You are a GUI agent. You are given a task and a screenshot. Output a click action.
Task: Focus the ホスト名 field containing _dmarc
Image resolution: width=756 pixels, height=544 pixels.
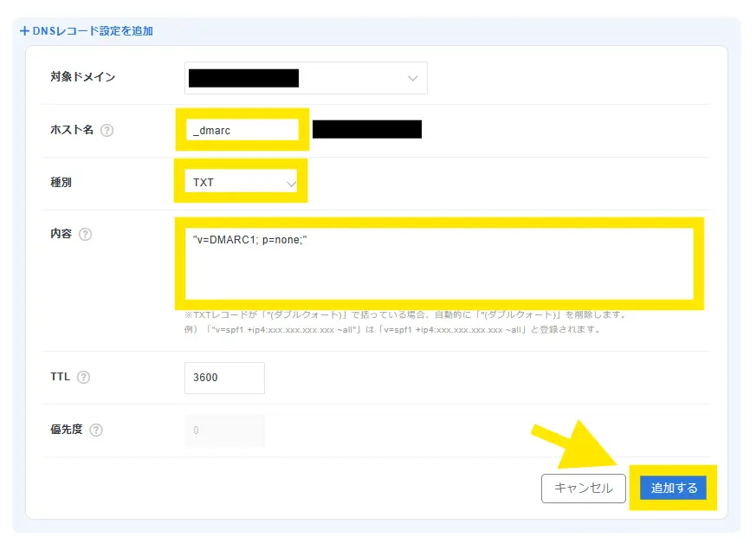pyautogui.click(x=242, y=130)
